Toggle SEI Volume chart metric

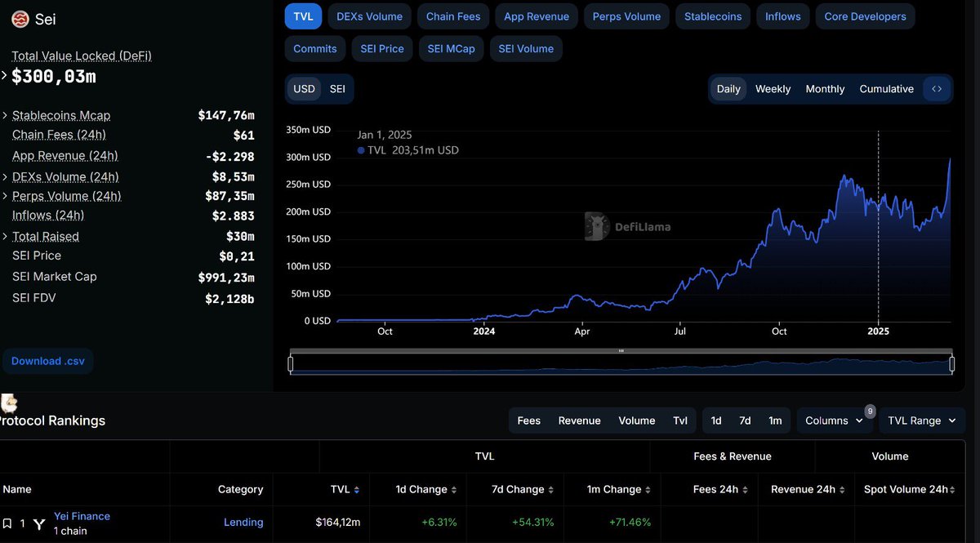[526, 49]
